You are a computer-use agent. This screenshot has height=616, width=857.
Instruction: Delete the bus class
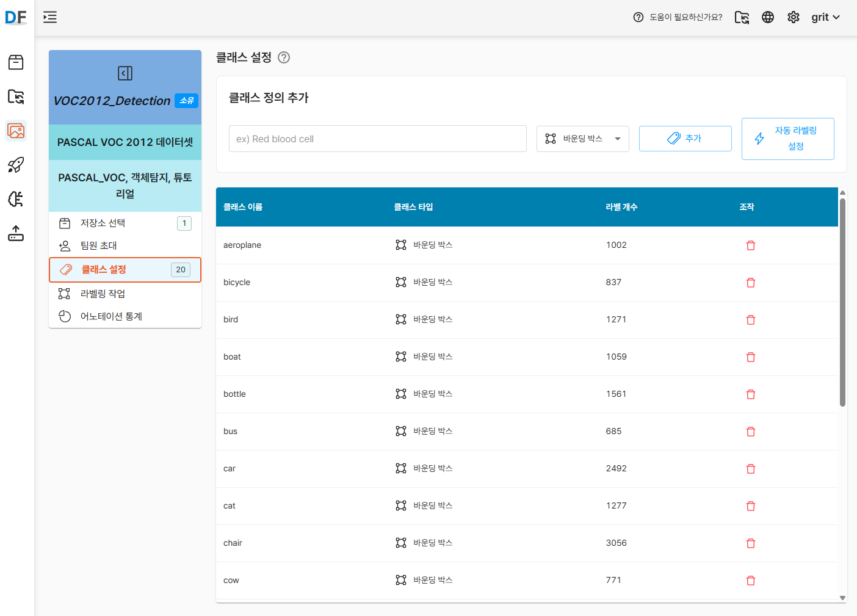click(751, 432)
